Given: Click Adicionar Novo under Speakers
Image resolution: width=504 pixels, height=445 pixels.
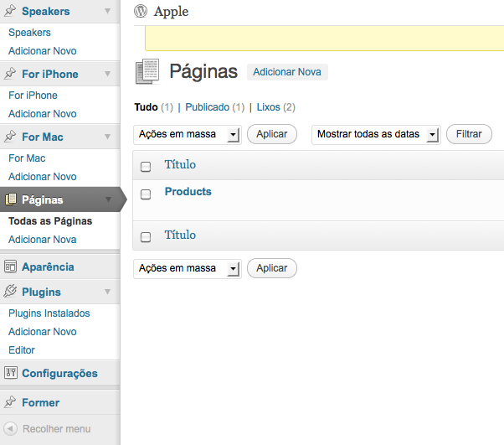Looking at the screenshot, I should pos(43,51).
